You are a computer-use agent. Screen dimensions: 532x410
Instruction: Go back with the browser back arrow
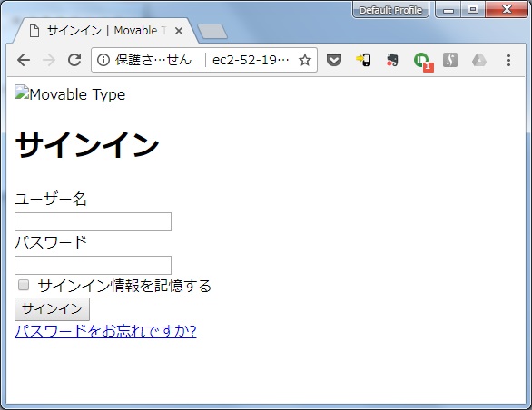[24, 61]
